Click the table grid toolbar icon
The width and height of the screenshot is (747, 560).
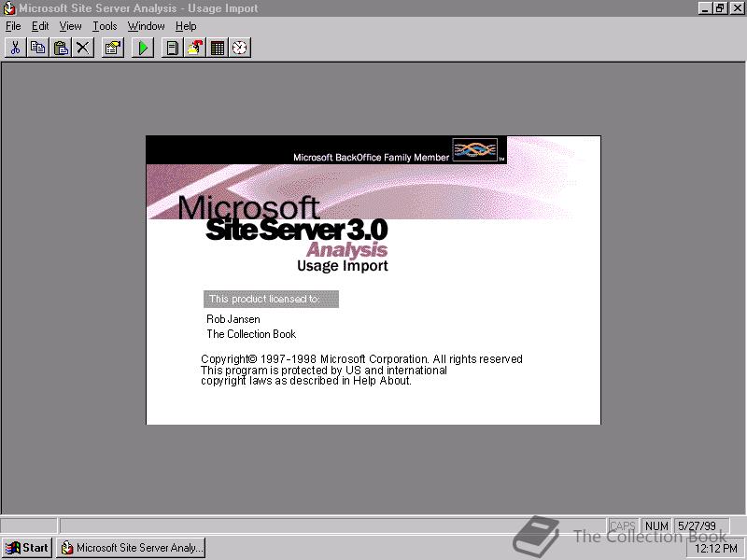tap(218, 48)
